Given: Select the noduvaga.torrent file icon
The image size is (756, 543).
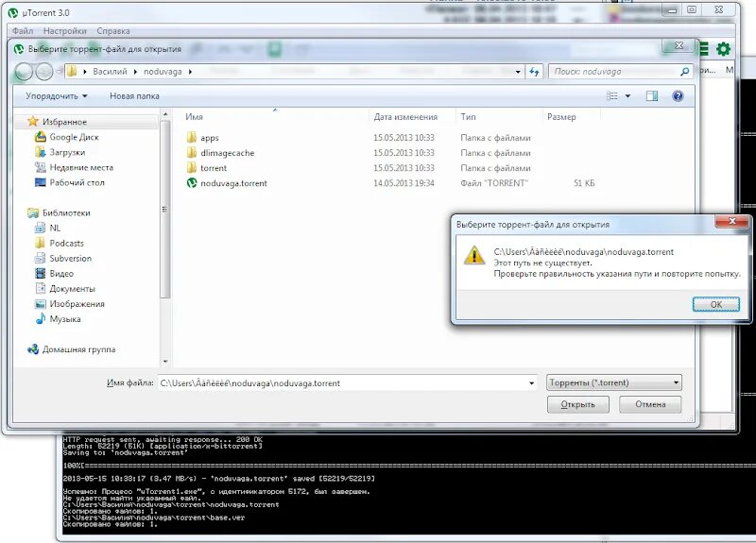Looking at the screenshot, I should (x=192, y=183).
